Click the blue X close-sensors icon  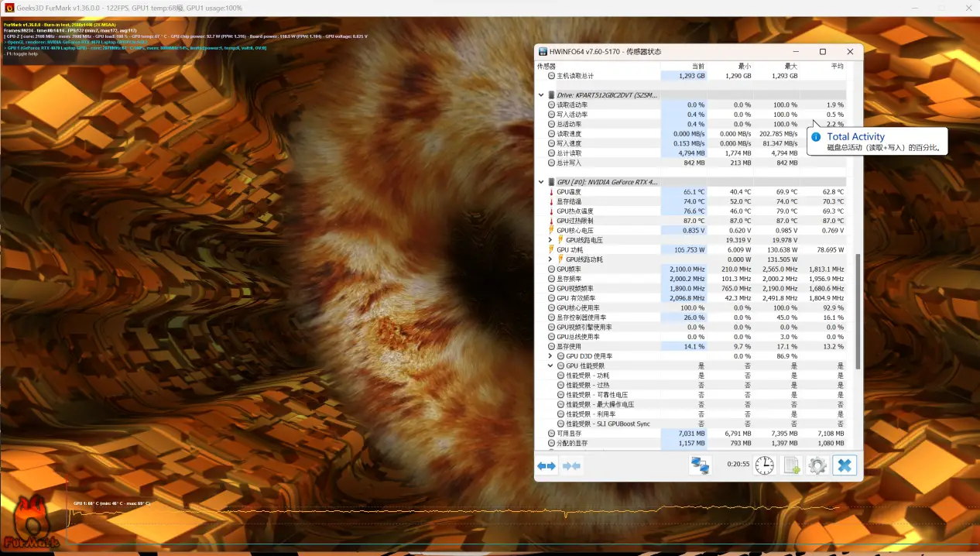(x=845, y=465)
